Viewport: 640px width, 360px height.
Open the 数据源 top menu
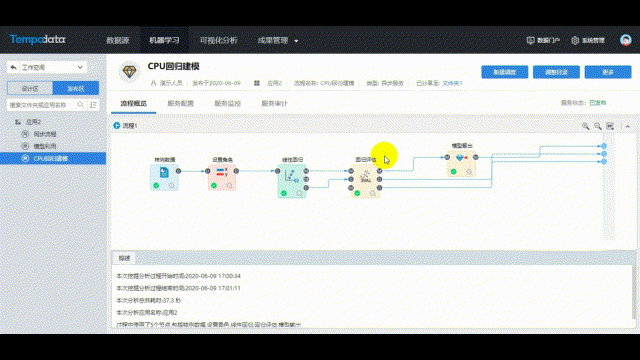(118, 40)
